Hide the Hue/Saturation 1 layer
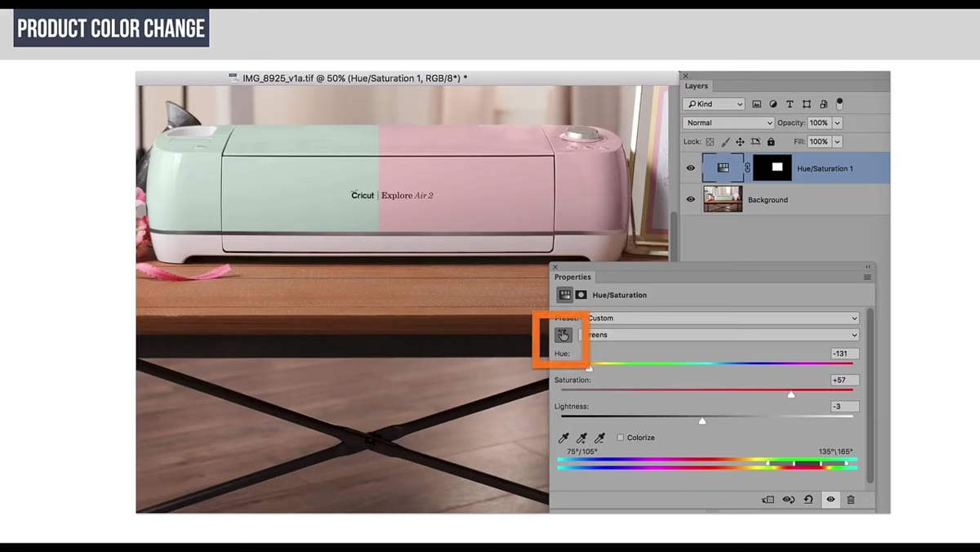Viewport: 980px width, 552px height. click(691, 168)
